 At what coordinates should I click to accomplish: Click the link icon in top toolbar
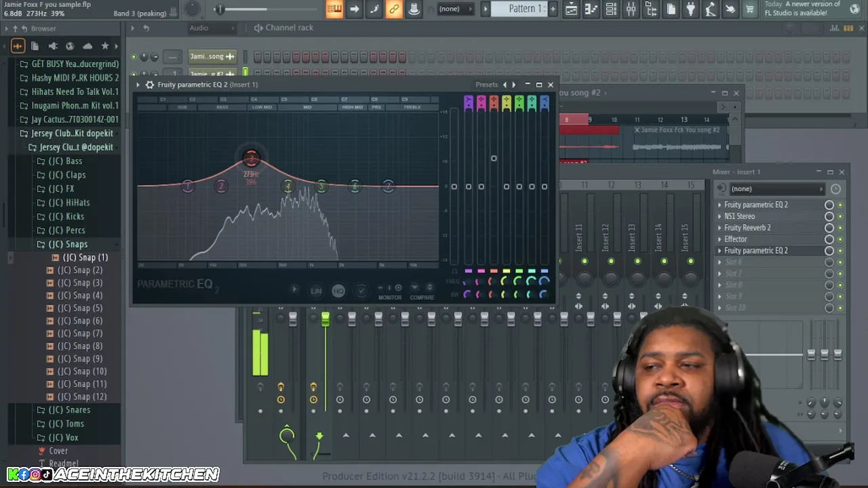pyautogui.click(x=394, y=9)
